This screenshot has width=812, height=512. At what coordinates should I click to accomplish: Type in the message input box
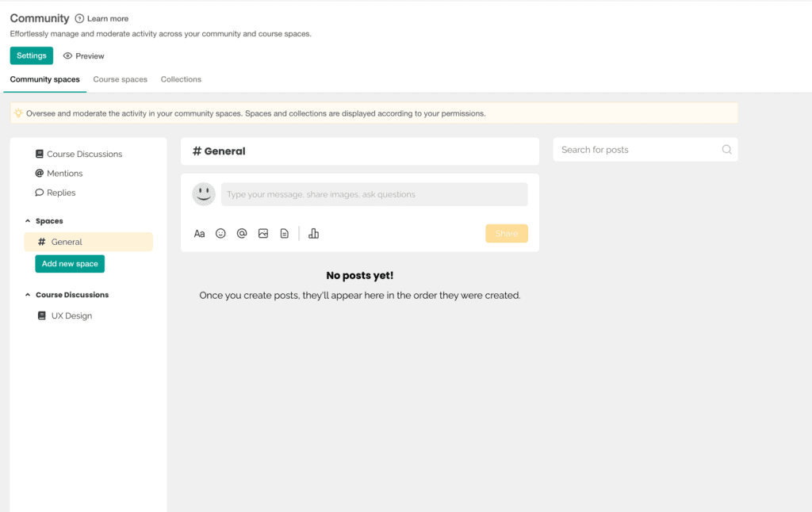[x=374, y=194]
